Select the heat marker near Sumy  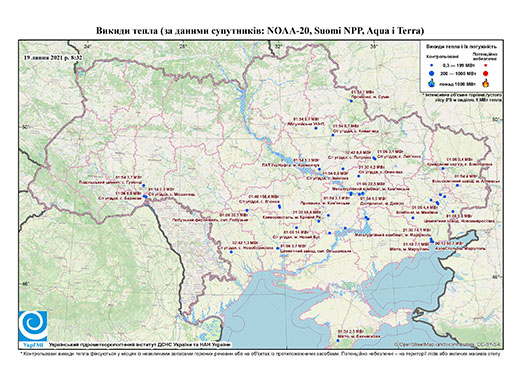[x=351, y=101]
